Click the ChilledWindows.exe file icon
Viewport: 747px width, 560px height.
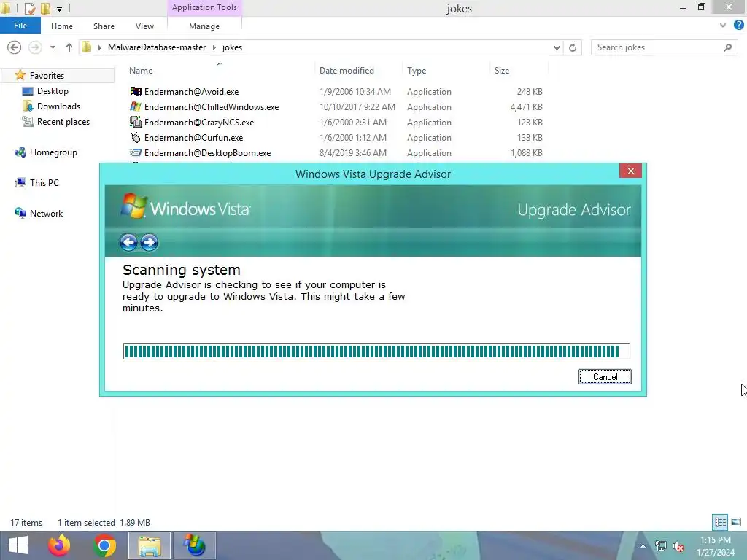click(136, 106)
